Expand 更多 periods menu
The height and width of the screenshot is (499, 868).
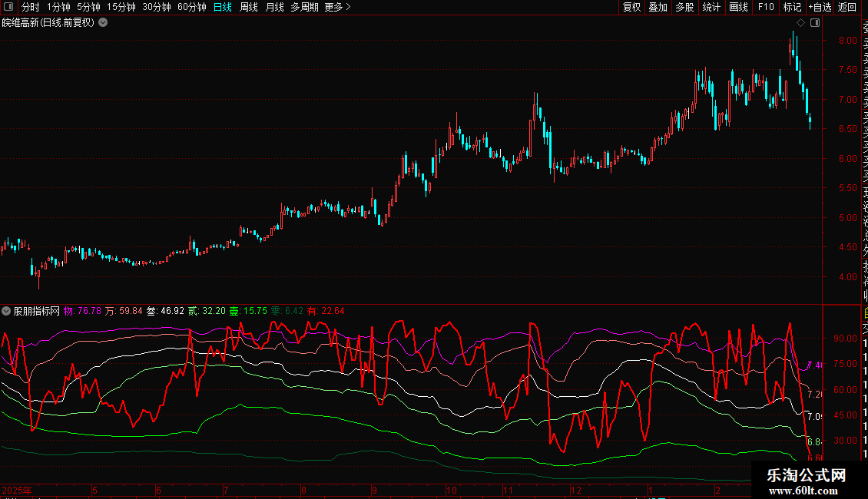[337, 7]
